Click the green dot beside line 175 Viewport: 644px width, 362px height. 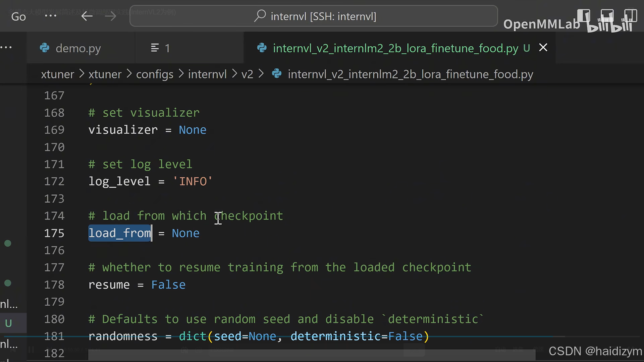click(8, 243)
